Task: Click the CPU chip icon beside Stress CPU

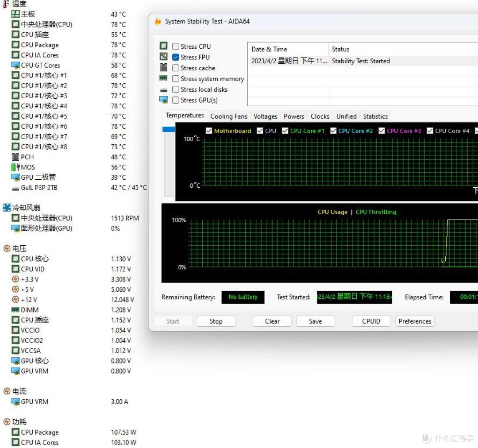Action: pos(164,46)
